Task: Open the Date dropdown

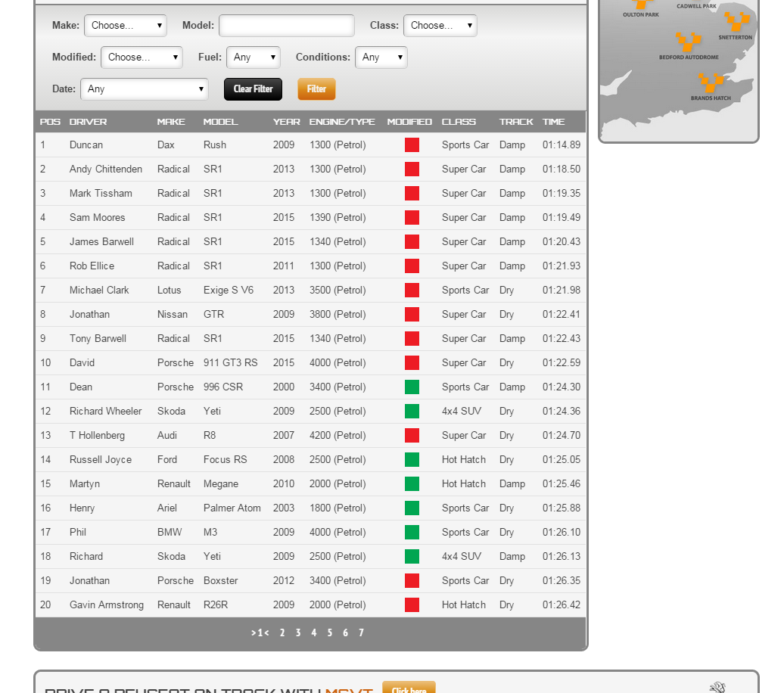Action: (145, 89)
